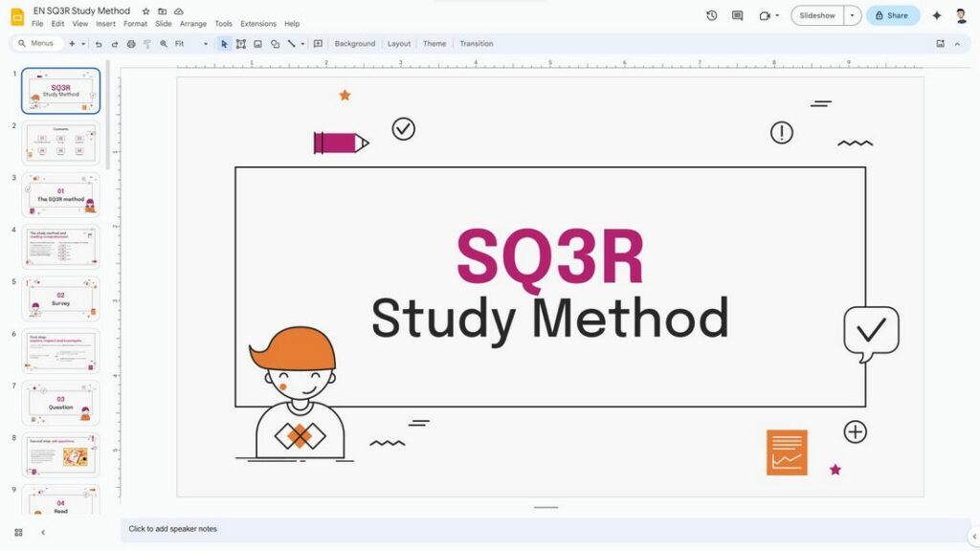Screen dimensions: 980x551
Task: Choose the Select arrow tool
Action: [225, 43]
